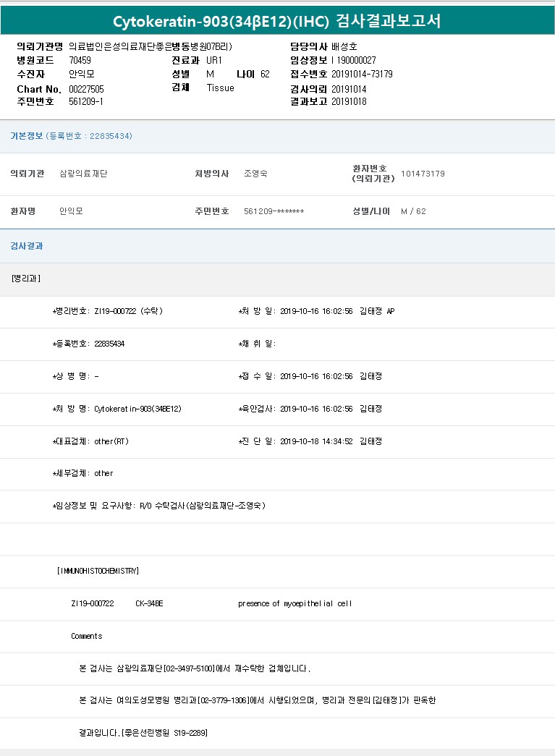The width and height of the screenshot is (555, 756).
Task: Click the 병원코드 value 70459
Action: [80, 60]
